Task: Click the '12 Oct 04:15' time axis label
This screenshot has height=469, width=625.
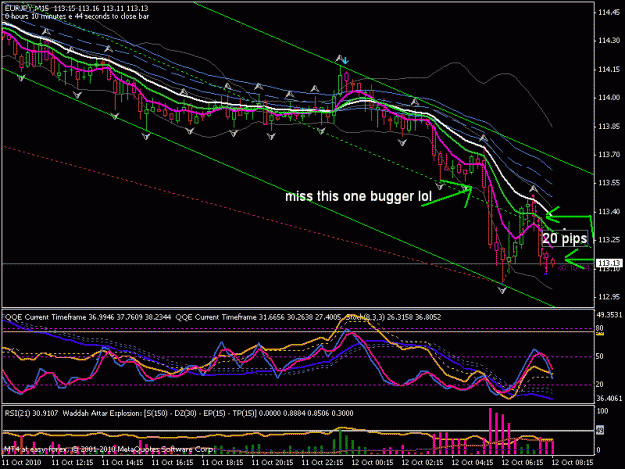Action: click(472, 463)
